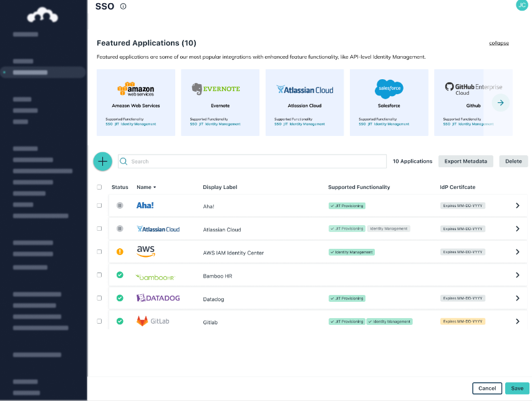Click the grey Identity Management tag on Atlassian Cloud row
532x401 pixels.
click(x=389, y=229)
